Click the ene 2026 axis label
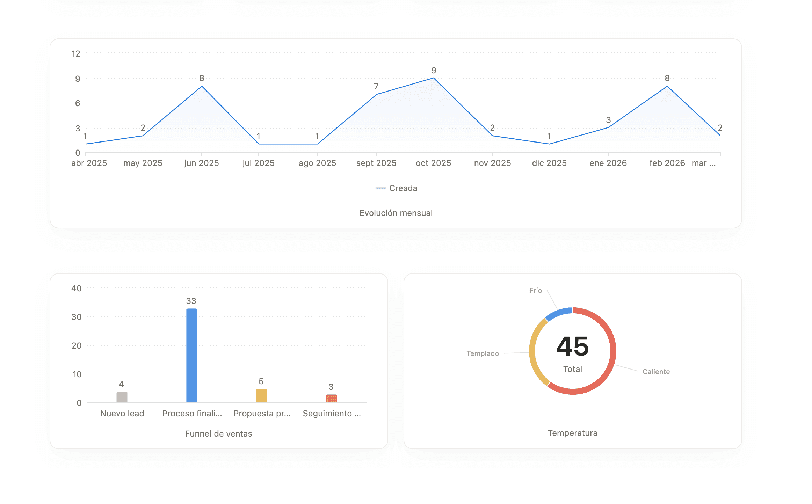 tap(608, 163)
